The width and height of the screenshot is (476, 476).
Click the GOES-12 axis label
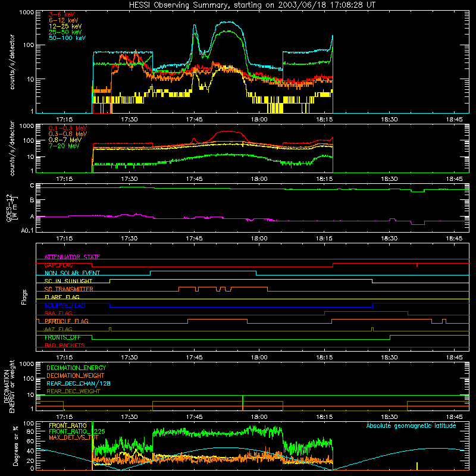point(12,208)
